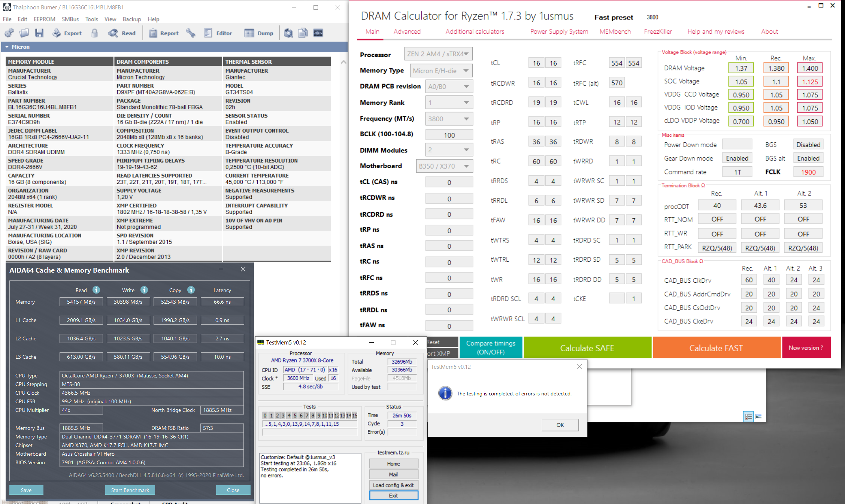Image resolution: width=845 pixels, height=504 pixels.
Task: Collapse the Micron section header
Action: coord(7,47)
